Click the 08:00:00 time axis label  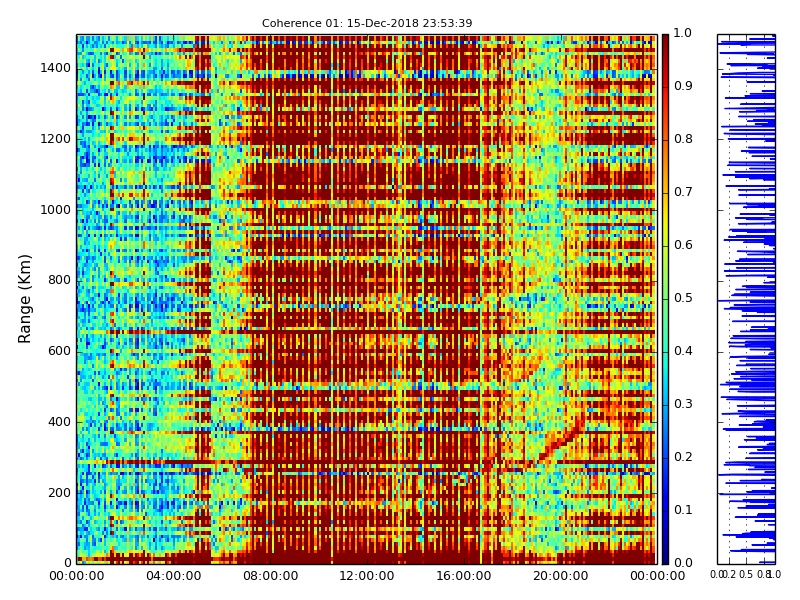click(270, 576)
